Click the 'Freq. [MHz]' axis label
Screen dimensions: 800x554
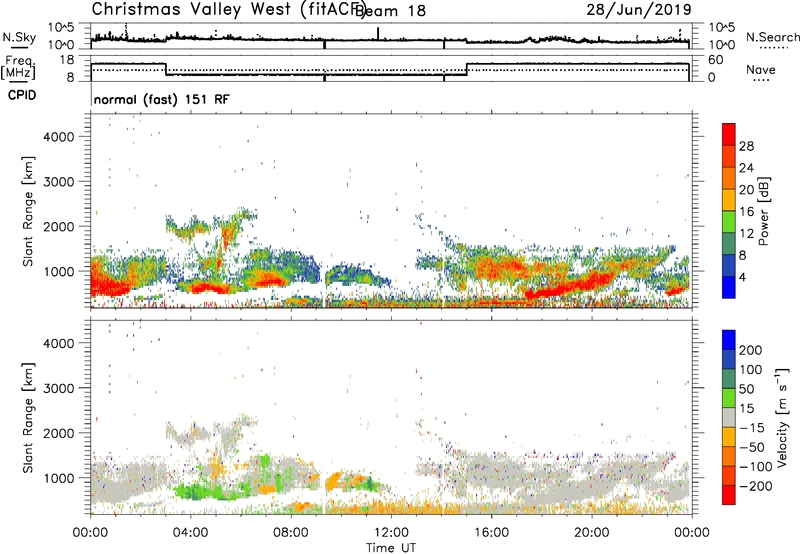coord(18,68)
